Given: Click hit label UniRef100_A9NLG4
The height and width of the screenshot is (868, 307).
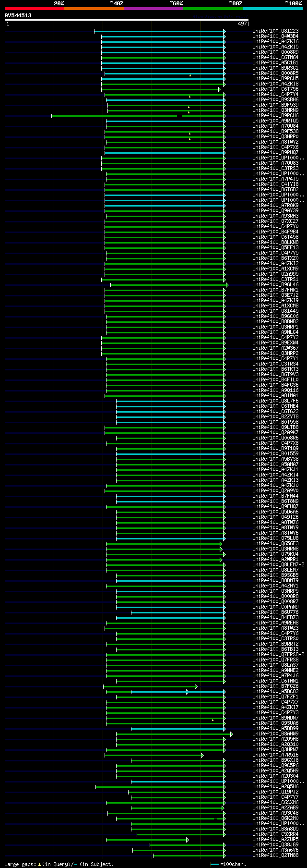Looking at the screenshot, I should pyautogui.click(x=275, y=332).
